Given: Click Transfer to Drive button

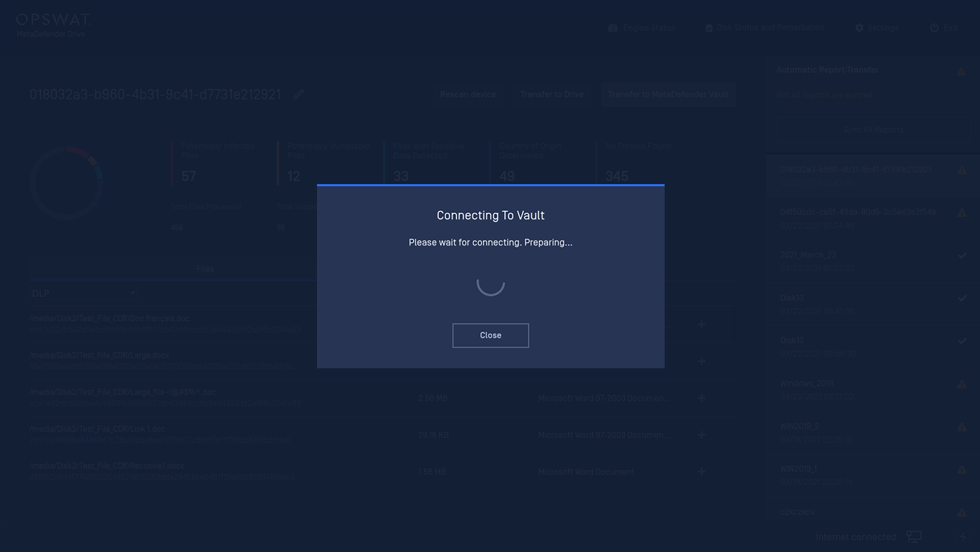Looking at the screenshot, I should click(x=552, y=95).
